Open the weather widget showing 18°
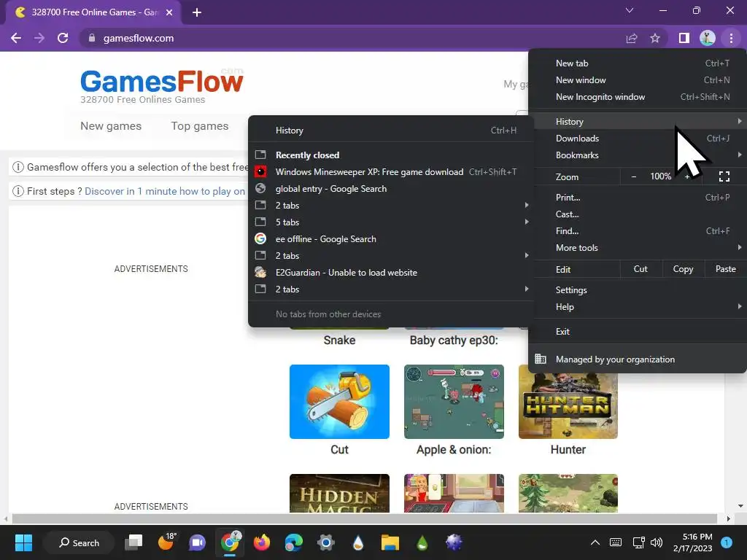The height and width of the screenshot is (560, 747). (x=167, y=542)
